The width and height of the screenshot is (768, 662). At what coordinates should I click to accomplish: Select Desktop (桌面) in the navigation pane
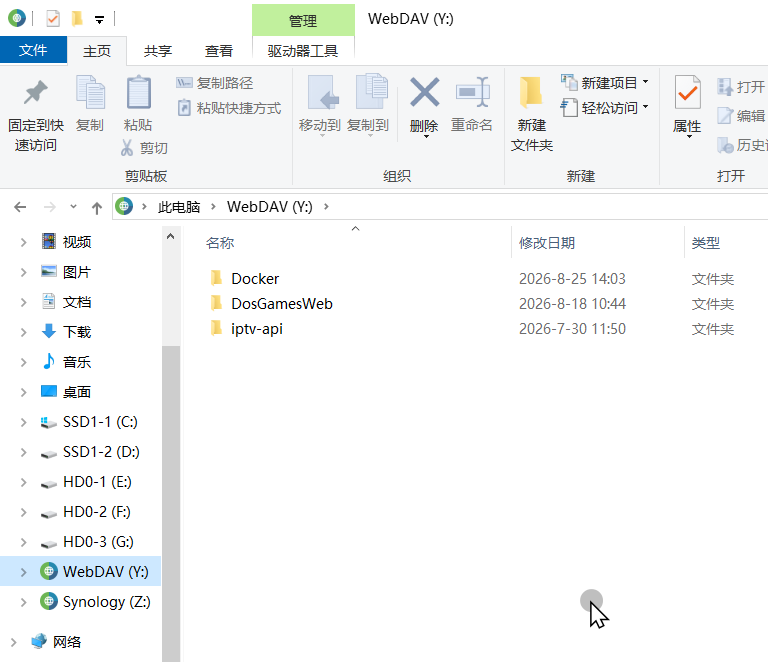77,392
